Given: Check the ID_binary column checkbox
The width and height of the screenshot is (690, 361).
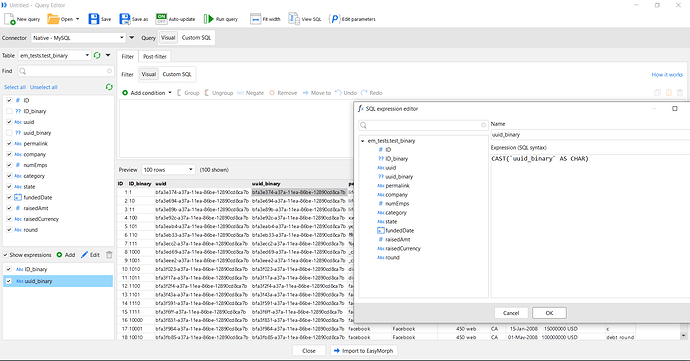Looking at the screenshot, I should tap(9, 111).
